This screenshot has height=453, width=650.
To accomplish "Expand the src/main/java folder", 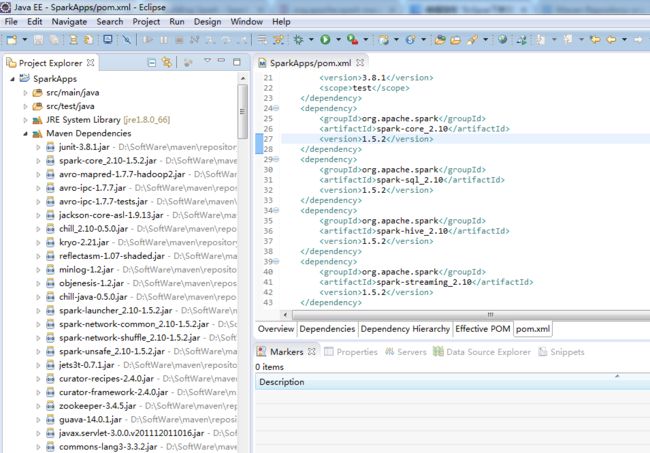I will click(25, 92).
